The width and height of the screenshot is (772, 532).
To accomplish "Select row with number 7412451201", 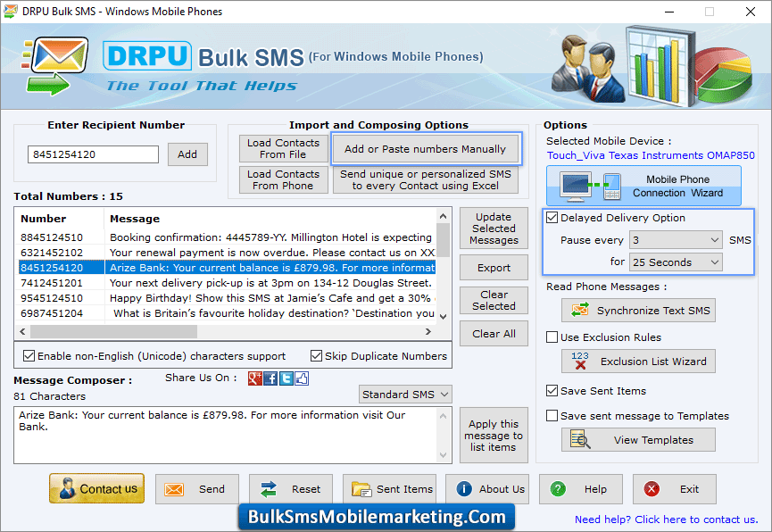I will click(227, 283).
